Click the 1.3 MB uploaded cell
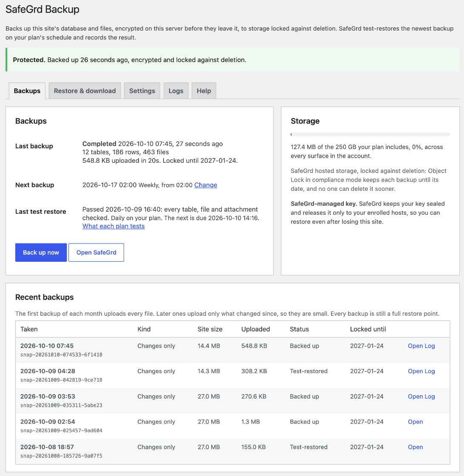 [251, 422]
